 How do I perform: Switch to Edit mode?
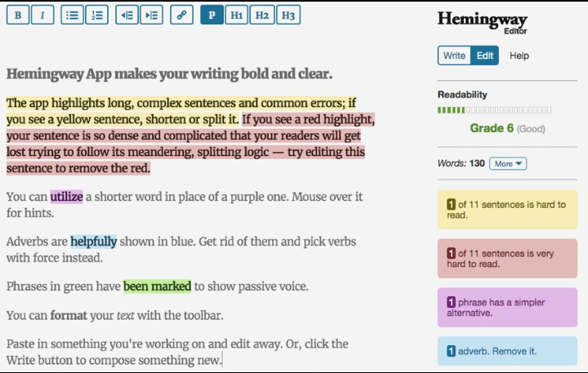[x=485, y=56]
